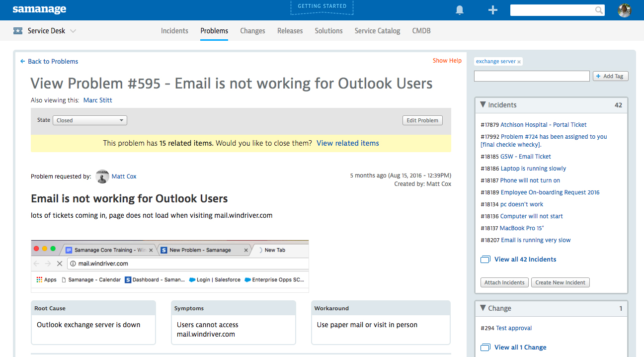Open the Service Desk dropdown chevron
Screen dimensions: 644x357
coord(73,31)
